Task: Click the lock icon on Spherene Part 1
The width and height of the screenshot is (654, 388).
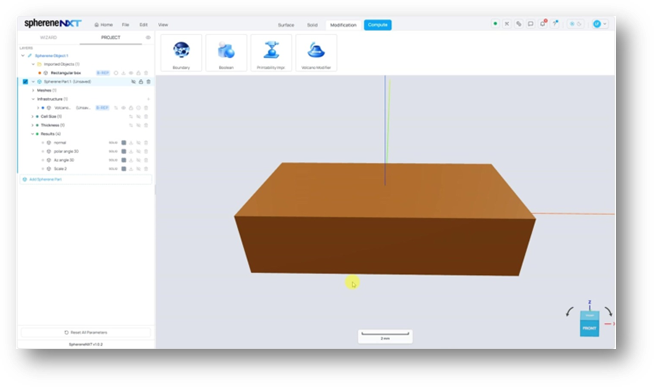Action: click(x=141, y=82)
